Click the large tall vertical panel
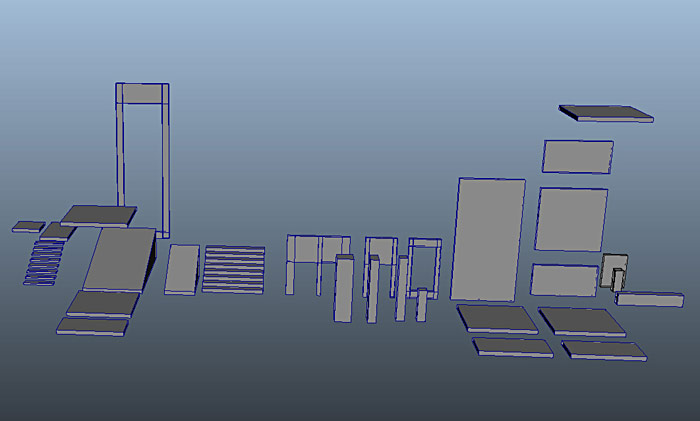The width and height of the screenshot is (700, 421). (488, 240)
